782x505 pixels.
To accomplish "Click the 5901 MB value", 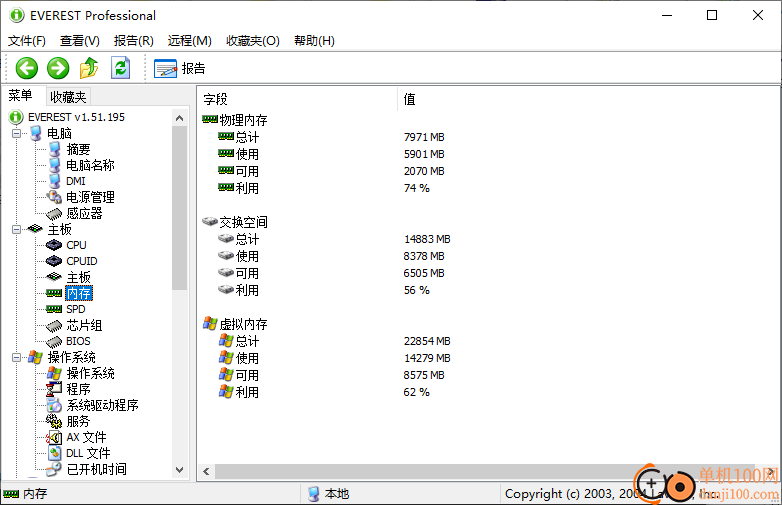I will coord(424,154).
